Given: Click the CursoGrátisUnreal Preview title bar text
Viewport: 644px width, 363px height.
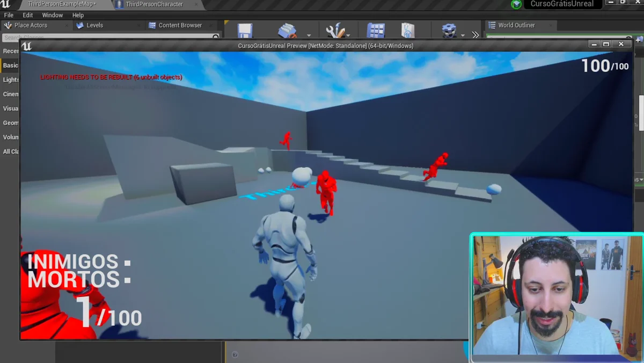Looking at the screenshot, I should coord(326,46).
